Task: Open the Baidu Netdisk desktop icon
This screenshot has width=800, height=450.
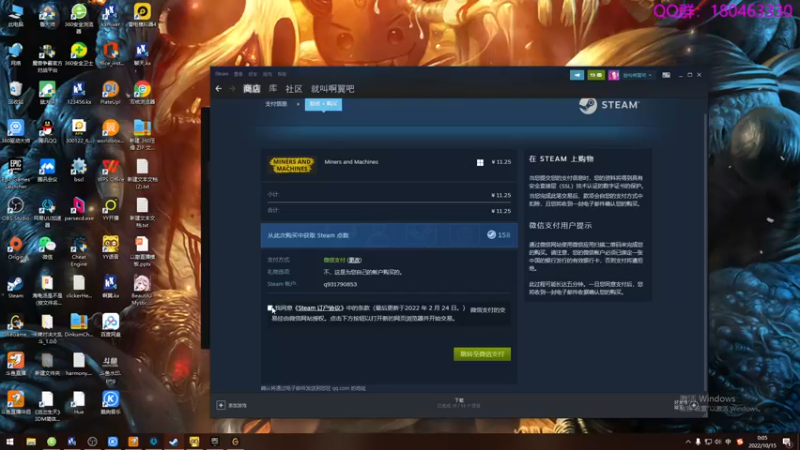Action: [x=110, y=325]
